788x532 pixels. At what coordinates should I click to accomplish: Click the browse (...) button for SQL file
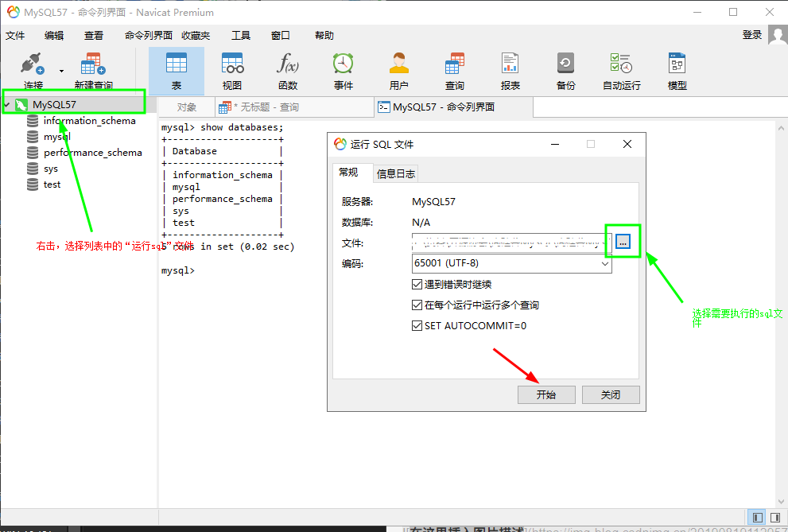(x=623, y=242)
